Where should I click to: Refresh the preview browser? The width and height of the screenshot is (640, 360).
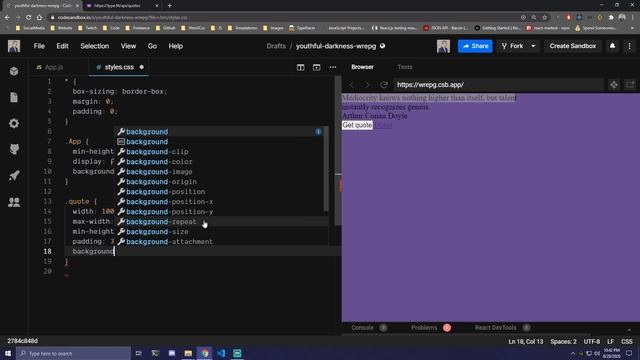pos(384,85)
